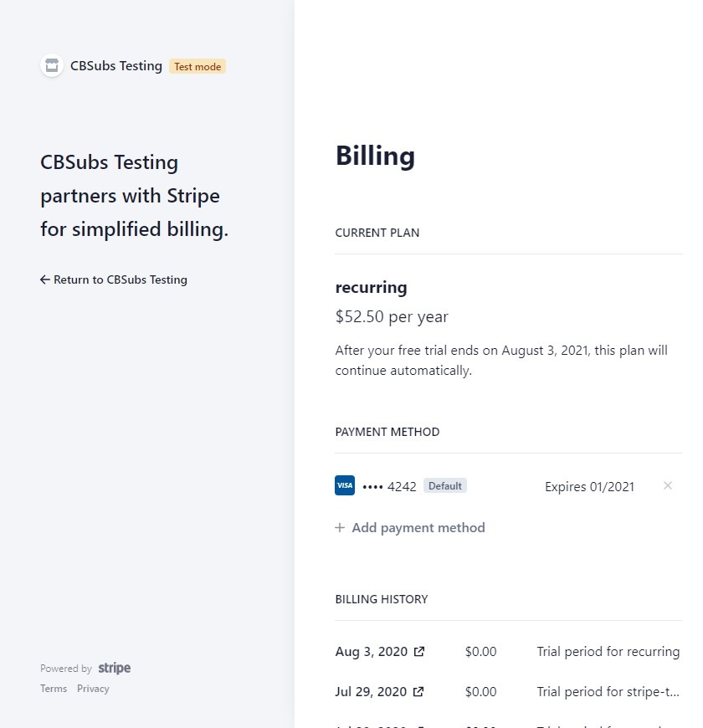Click the Stripe logo in the footer
This screenshot has height=728, width=703.
(114, 668)
